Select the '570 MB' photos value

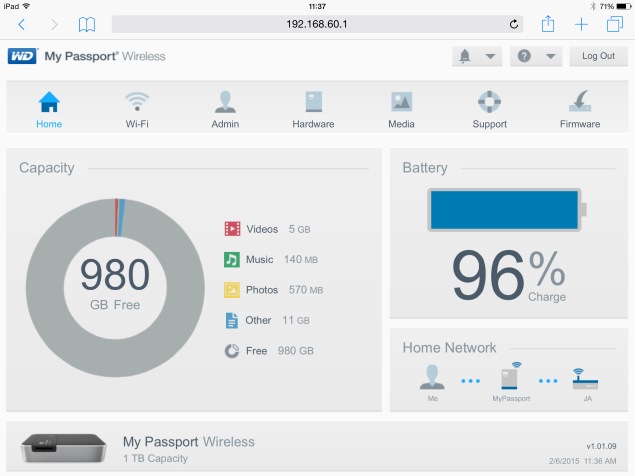(x=306, y=290)
